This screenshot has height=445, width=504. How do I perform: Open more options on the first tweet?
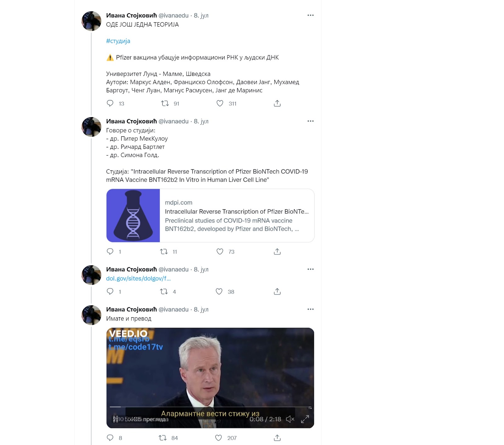[311, 15]
